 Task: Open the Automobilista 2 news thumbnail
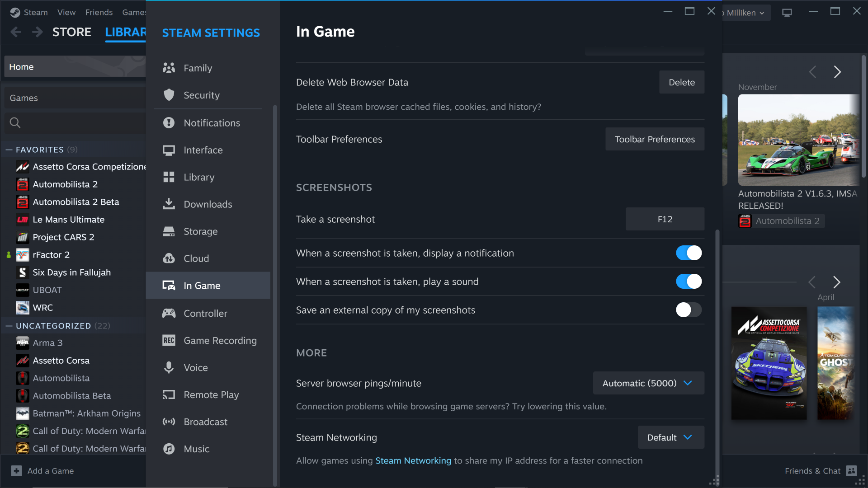[799, 140]
